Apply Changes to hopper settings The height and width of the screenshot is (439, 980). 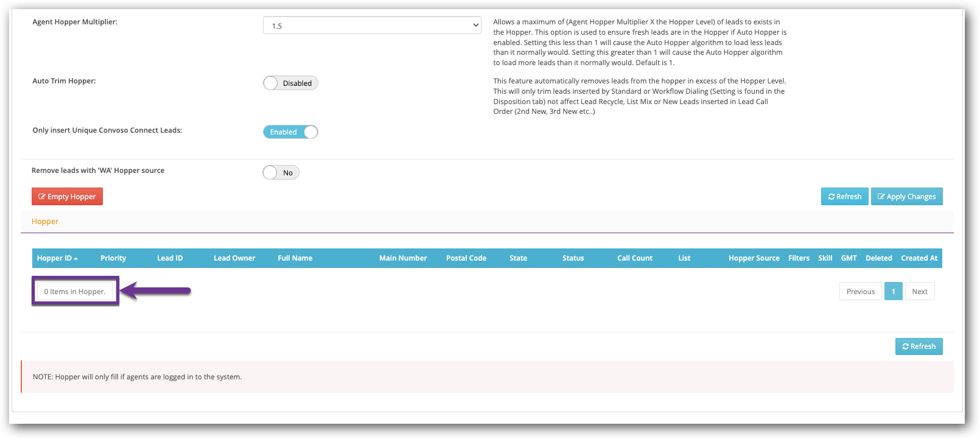[906, 197]
